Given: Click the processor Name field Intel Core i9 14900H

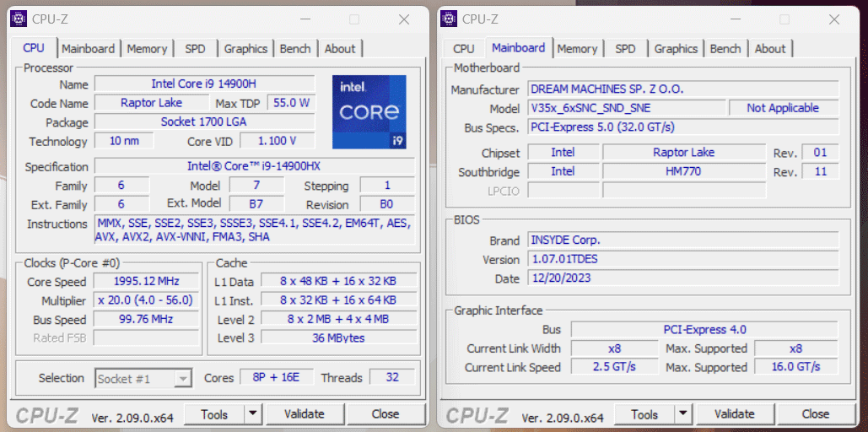Looking at the screenshot, I should pos(205,84).
